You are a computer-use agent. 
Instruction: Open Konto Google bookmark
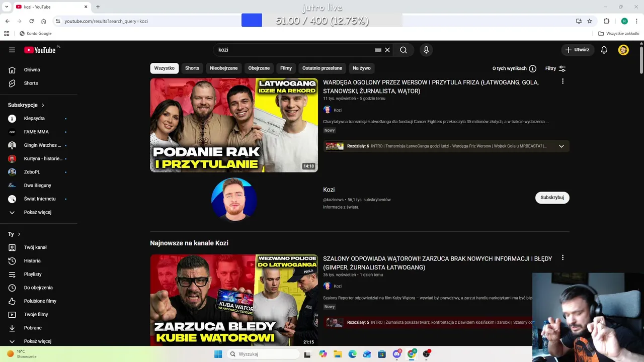tap(35, 34)
